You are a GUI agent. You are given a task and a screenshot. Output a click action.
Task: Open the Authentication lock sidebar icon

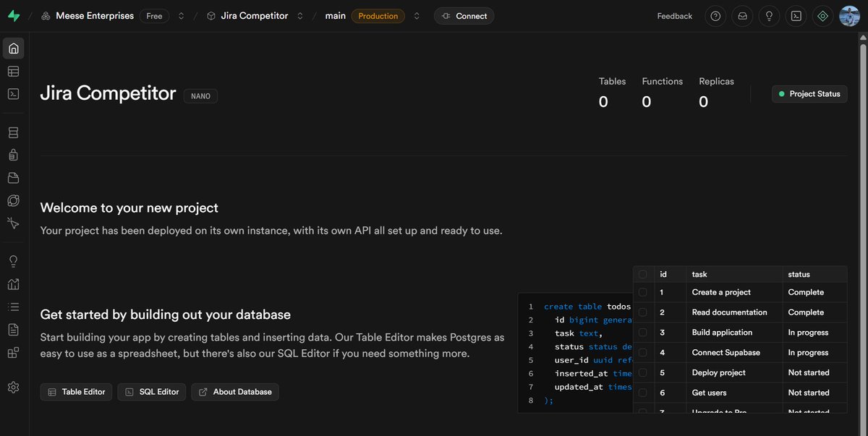tap(13, 155)
